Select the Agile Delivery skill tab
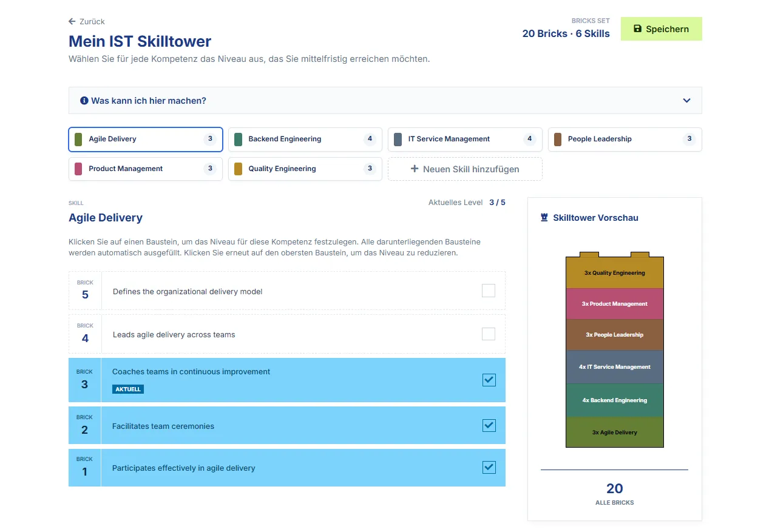The height and width of the screenshot is (532, 772). coord(146,139)
